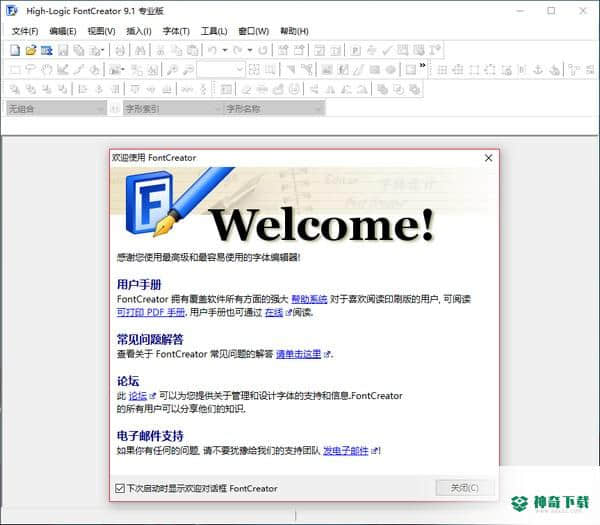The height and width of the screenshot is (525, 600).
Task: Open the 字体(T) menu
Action: point(176,31)
